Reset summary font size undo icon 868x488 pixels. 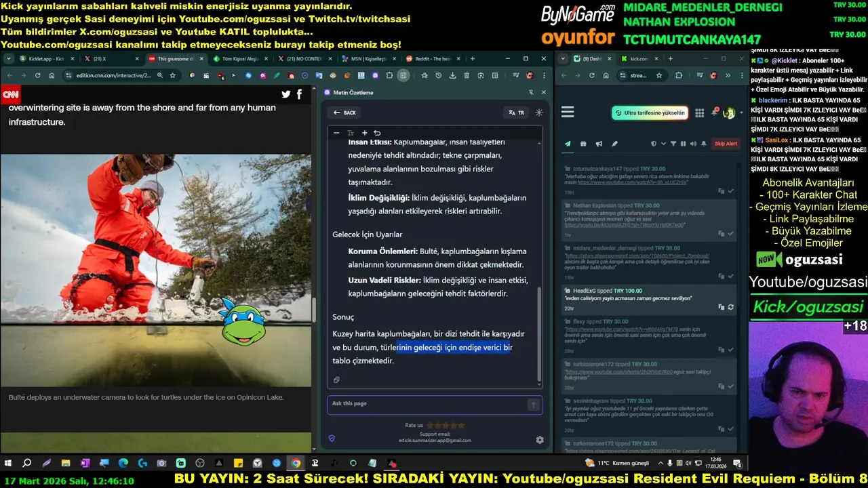tap(377, 133)
